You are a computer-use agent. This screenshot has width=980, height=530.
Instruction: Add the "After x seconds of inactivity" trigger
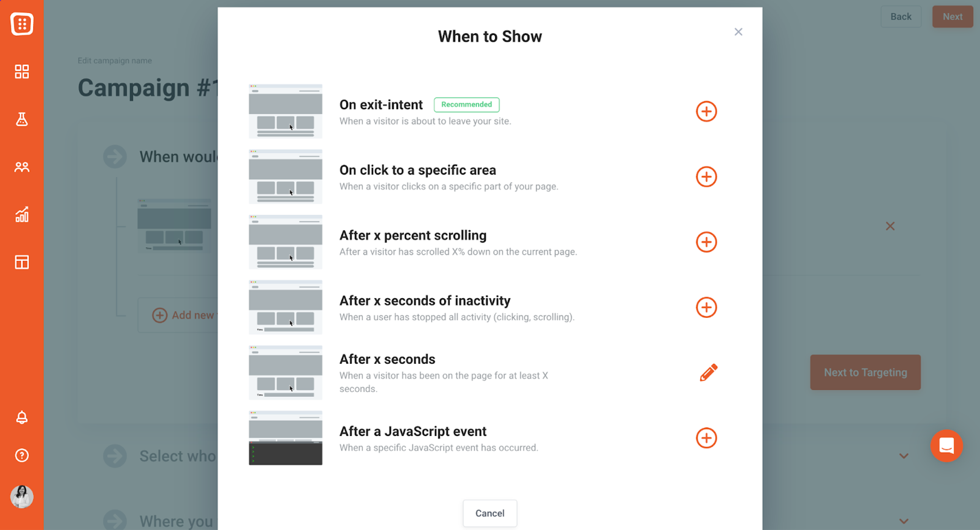[x=706, y=307]
